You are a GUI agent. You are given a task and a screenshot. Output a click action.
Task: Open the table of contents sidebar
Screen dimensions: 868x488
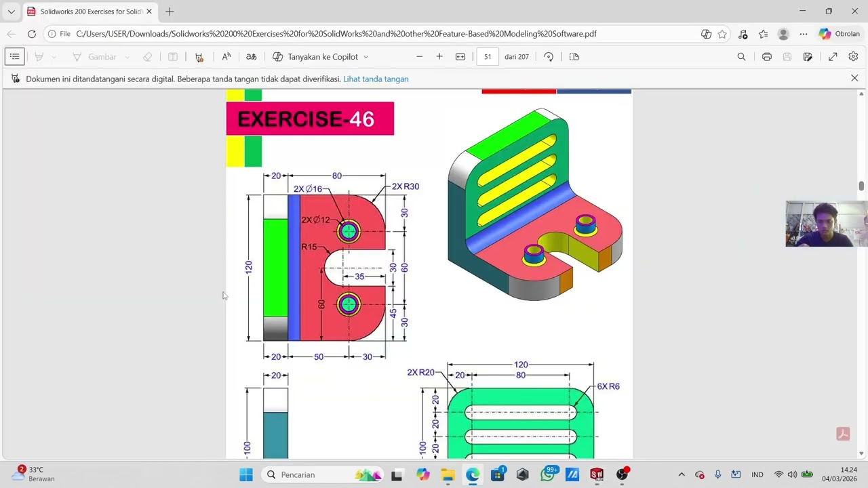click(14, 57)
